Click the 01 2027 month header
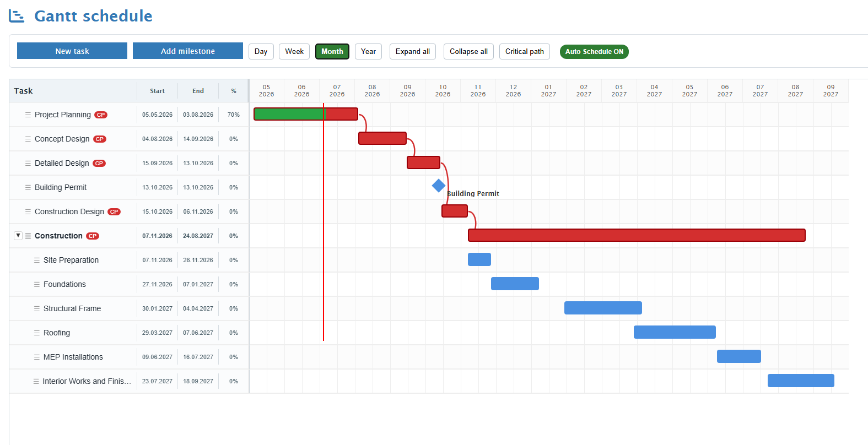Image resolution: width=868 pixels, height=445 pixels. pos(548,91)
